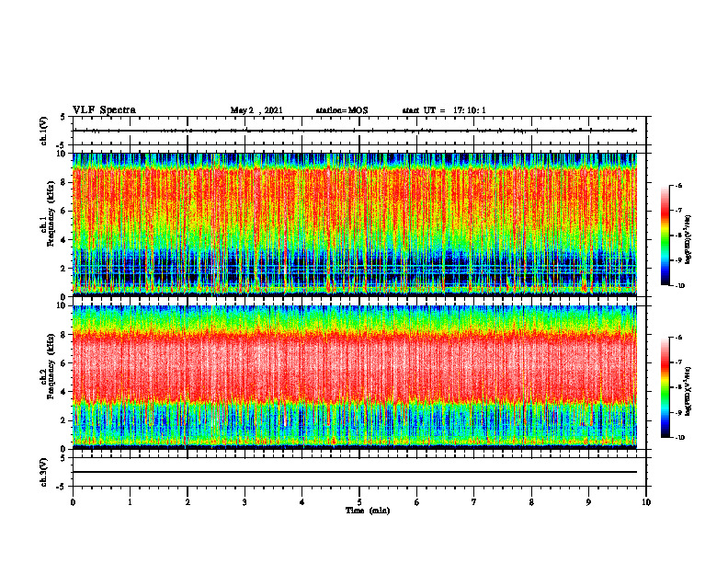Click the flat ch.3 voltage trace

355,472
